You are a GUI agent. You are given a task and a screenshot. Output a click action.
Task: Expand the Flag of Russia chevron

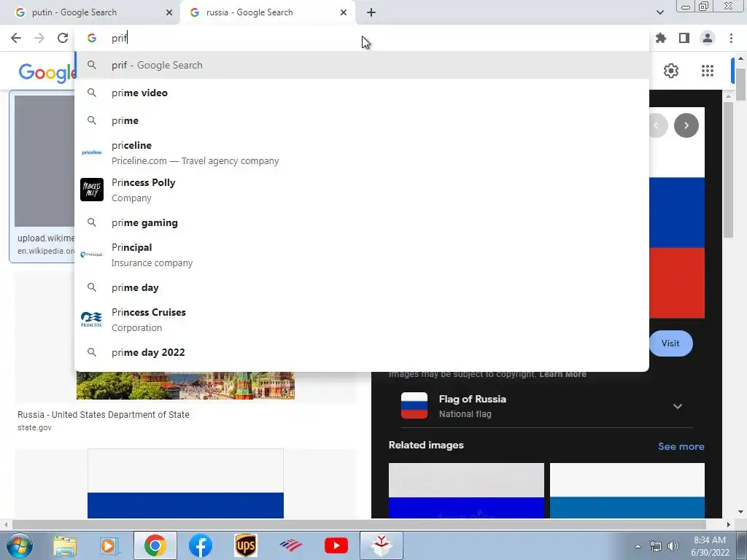(x=678, y=406)
